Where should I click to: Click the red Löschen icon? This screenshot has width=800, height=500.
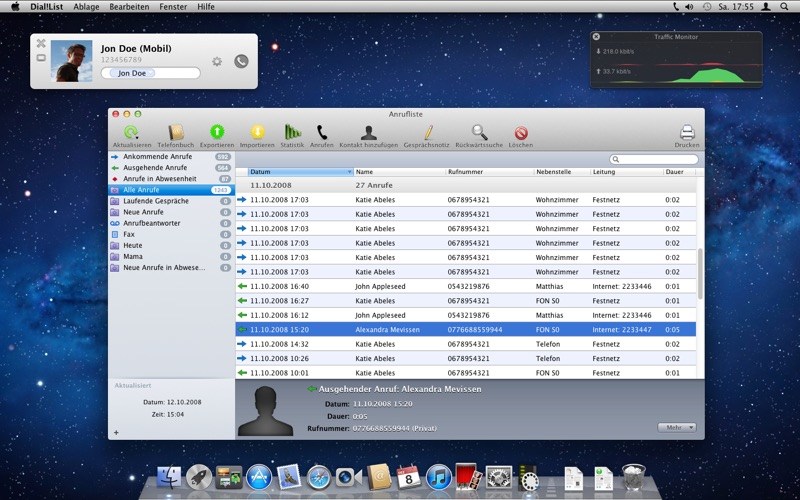(521, 132)
